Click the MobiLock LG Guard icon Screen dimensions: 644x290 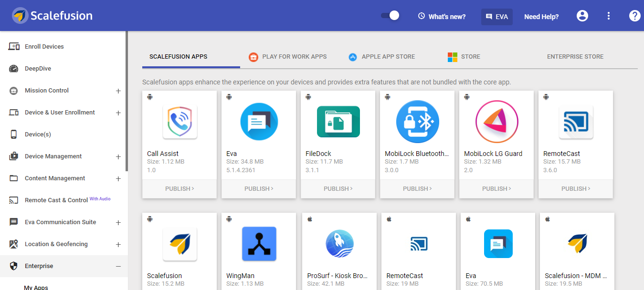[497, 122]
